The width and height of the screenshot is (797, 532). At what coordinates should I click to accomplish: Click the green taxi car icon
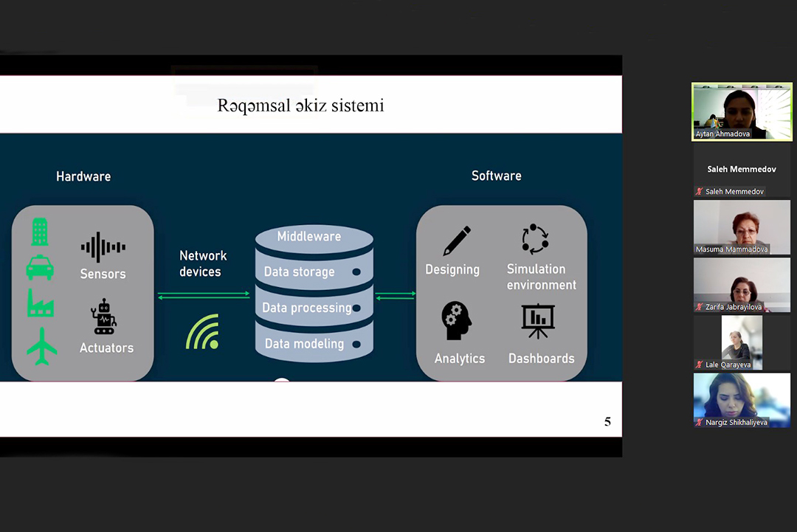pyautogui.click(x=40, y=267)
